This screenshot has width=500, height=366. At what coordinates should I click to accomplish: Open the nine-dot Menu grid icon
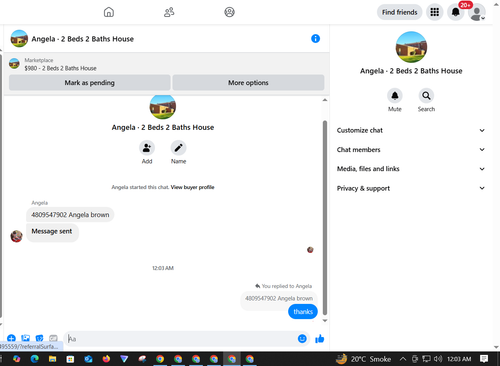pos(434,12)
